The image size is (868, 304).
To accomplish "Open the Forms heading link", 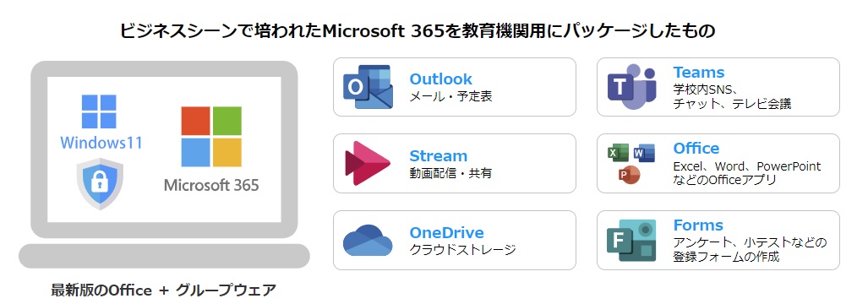I will coord(699,225).
